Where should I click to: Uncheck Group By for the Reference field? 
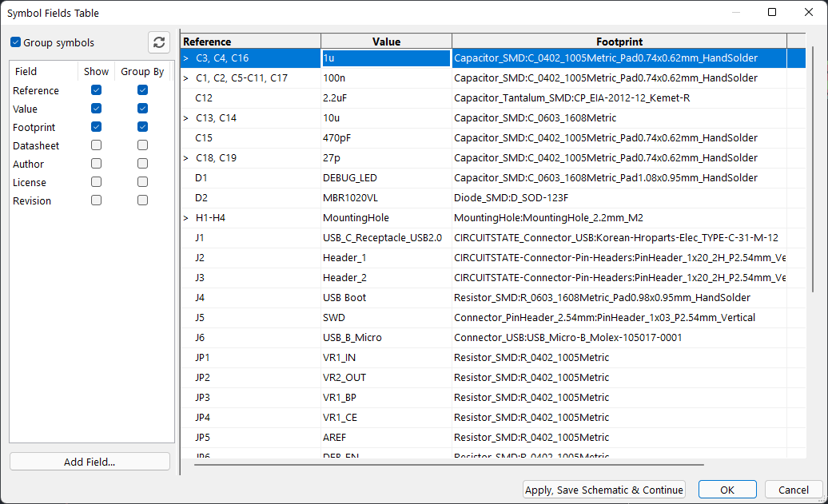coord(142,90)
